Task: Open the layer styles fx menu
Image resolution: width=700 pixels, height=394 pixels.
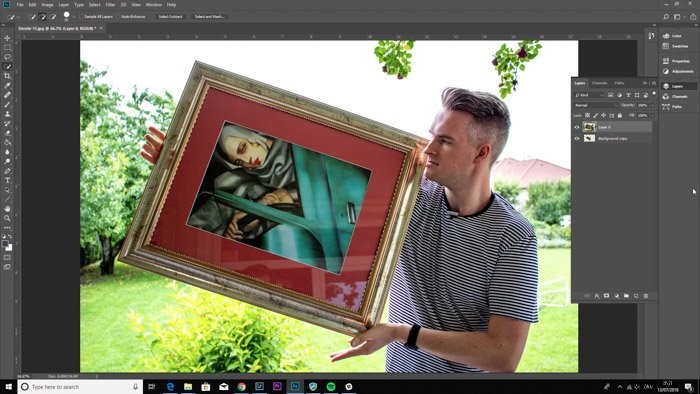Action: coord(596,296)
